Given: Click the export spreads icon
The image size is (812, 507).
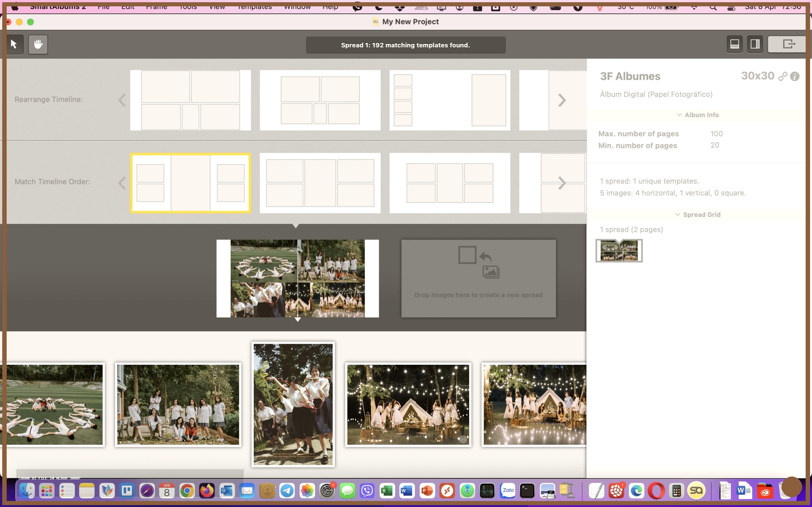Looking at the screenshot, I should (789, 44).
